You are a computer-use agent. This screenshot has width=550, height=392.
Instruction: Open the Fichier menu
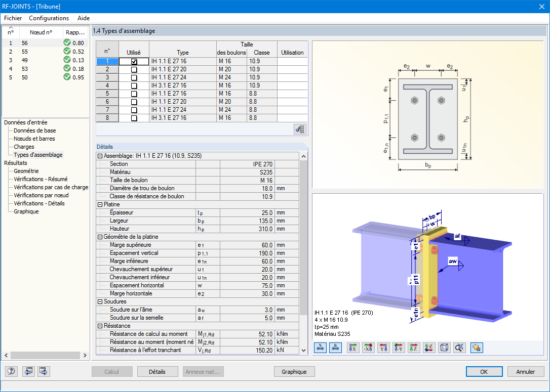(x=13, y=18)
